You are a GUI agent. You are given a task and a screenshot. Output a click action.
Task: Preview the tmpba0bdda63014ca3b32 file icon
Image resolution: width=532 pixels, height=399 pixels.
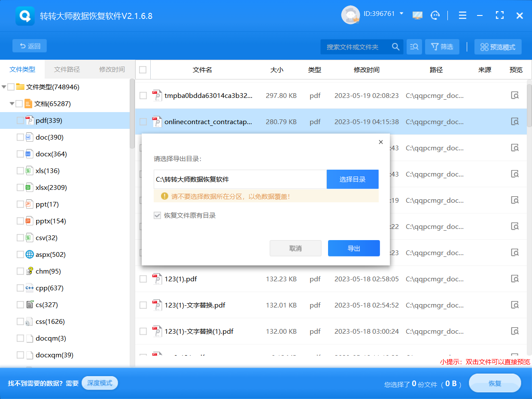click(515, 95)
